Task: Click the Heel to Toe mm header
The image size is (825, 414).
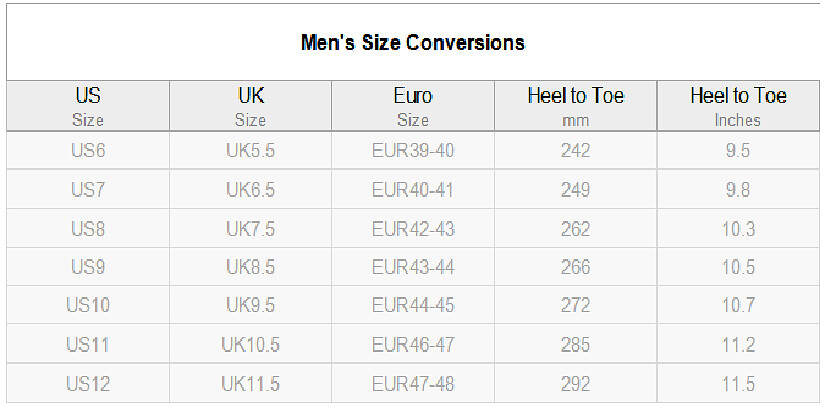Action: pyautogui.click(x=575, y=107)
